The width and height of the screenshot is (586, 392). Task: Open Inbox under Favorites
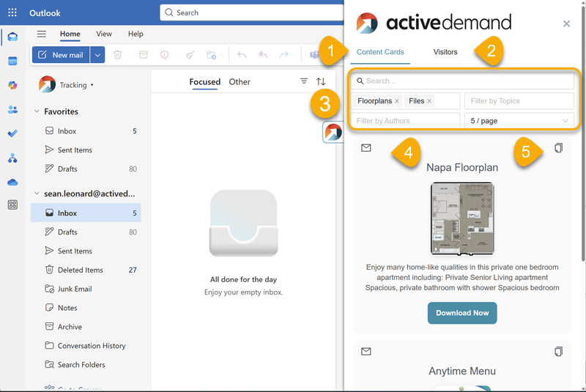[86, 131]
